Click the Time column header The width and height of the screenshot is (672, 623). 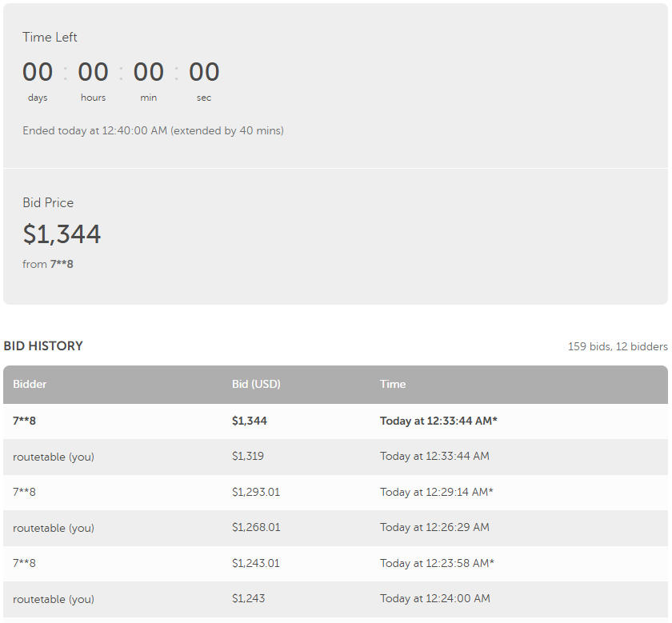point(393,384)
